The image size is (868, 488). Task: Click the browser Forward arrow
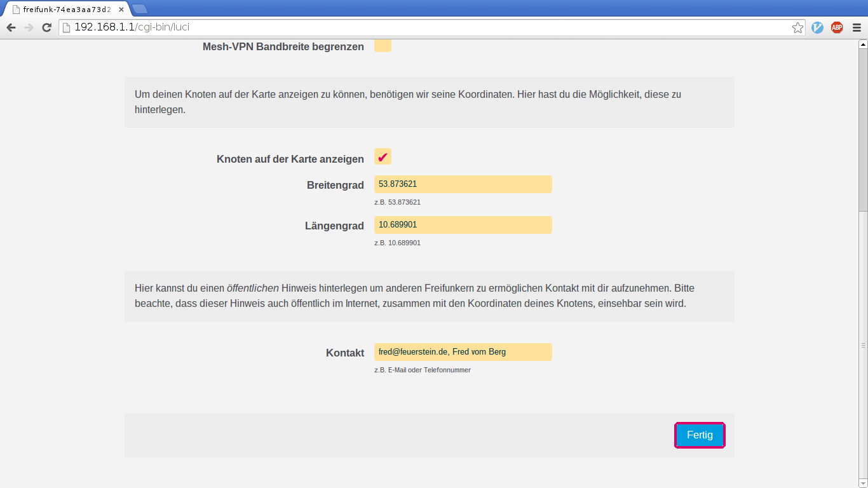(x=29, y=27)
